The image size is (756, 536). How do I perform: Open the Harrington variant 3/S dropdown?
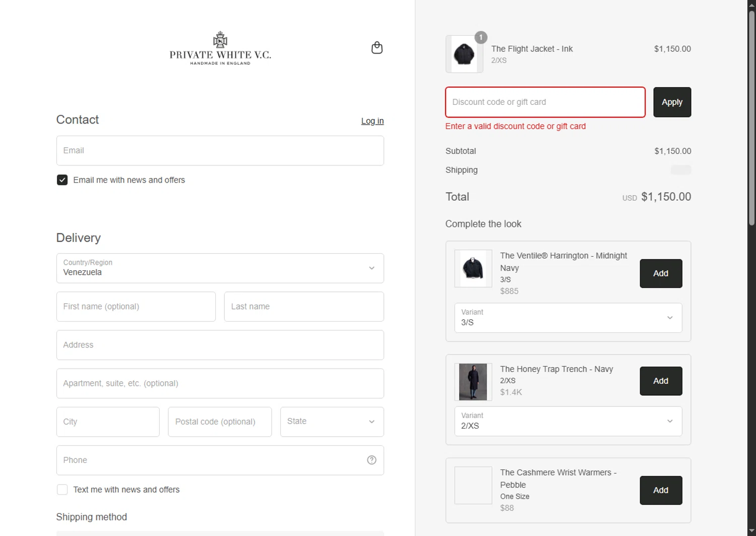[x=568, y=318]
